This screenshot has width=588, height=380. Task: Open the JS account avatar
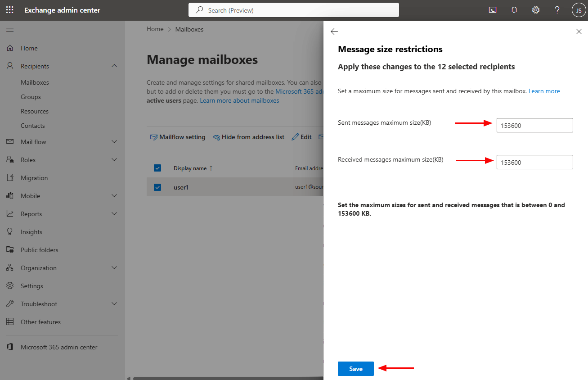[x=579, y=10]
